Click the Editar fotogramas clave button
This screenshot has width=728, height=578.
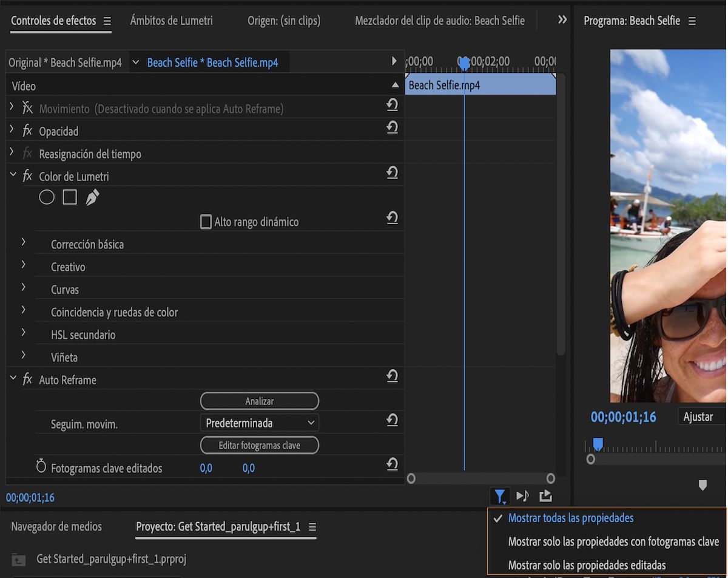coord(259,446)
